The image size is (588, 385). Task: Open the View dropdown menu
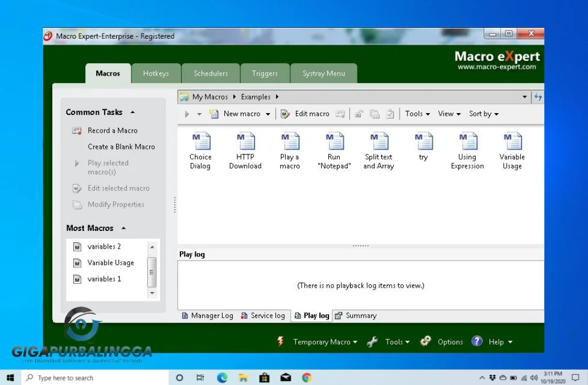click(x=449, y=114)
